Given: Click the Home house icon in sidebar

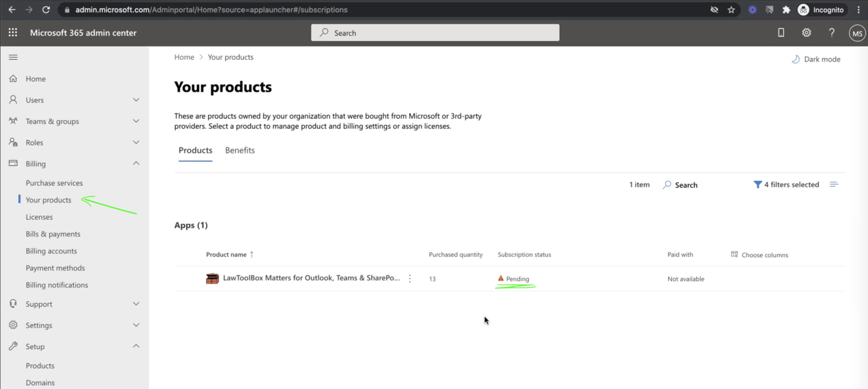Looking at the screenshot, I should pos(13,78).
